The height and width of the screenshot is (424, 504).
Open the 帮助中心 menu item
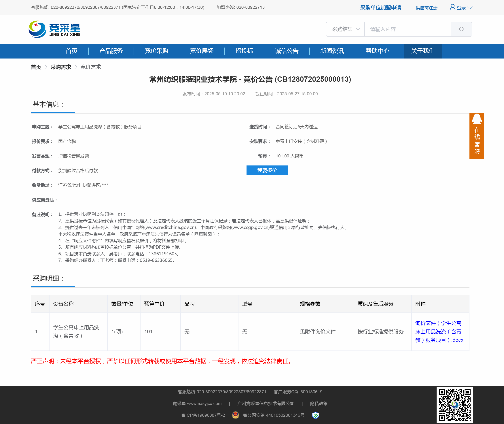click(x=377, y=51)
